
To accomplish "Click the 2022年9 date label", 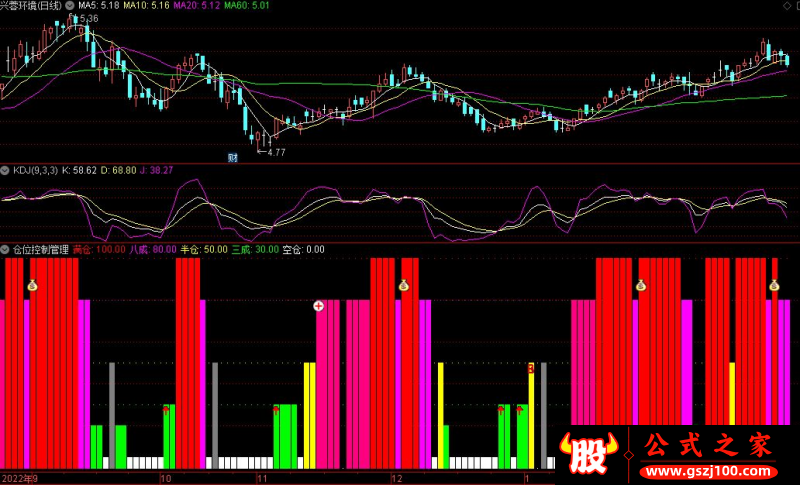I will click(x=19, y=479).
